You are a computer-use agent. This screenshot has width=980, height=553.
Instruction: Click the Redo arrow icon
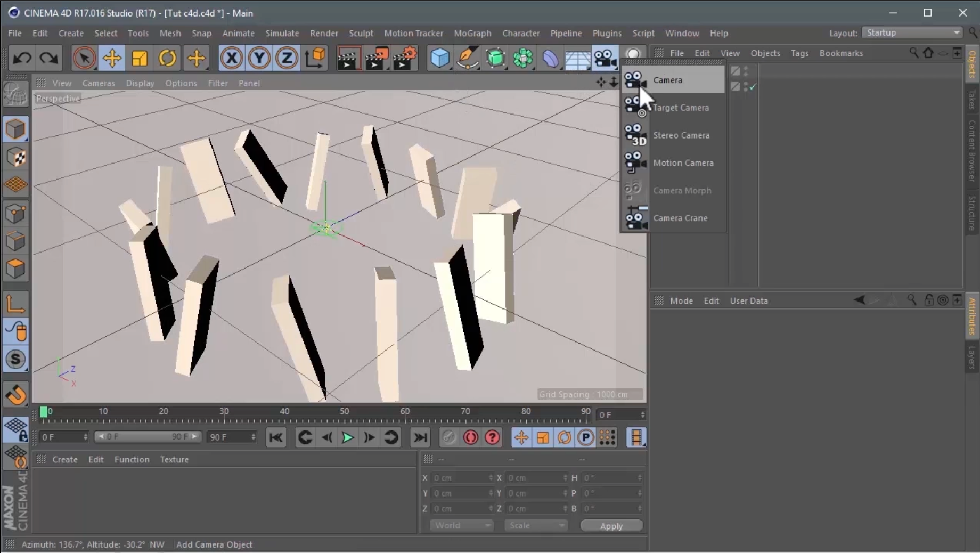[x=48, y=58]
